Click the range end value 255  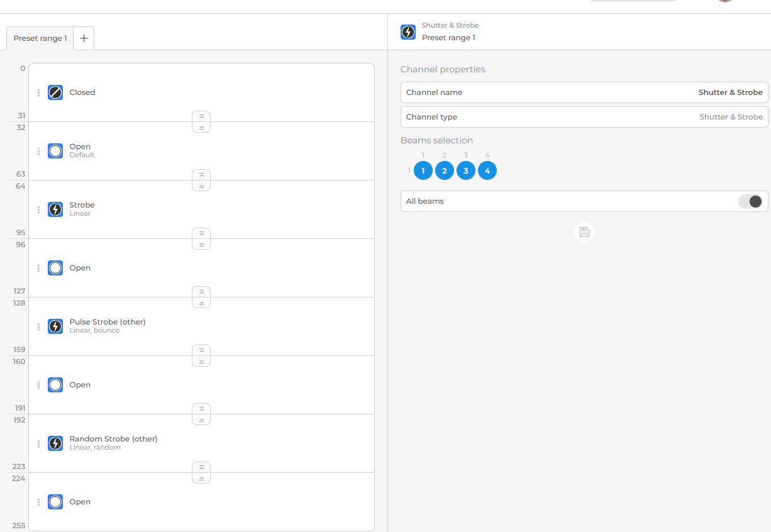[19, 526]
